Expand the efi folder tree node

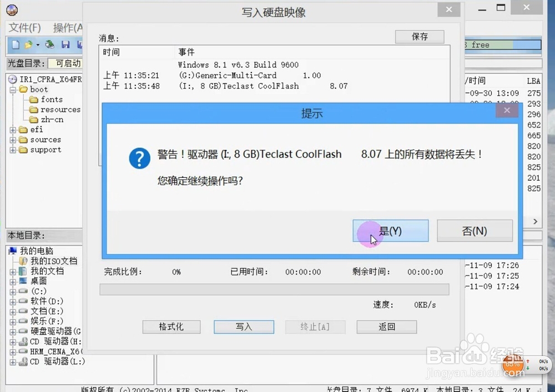point(13,130)
